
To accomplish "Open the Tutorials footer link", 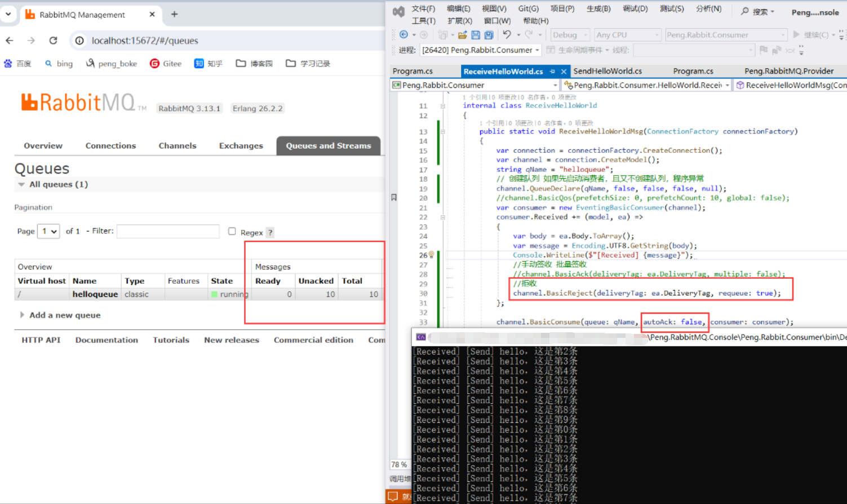I will pyautogui.click(x=171, y=340).
